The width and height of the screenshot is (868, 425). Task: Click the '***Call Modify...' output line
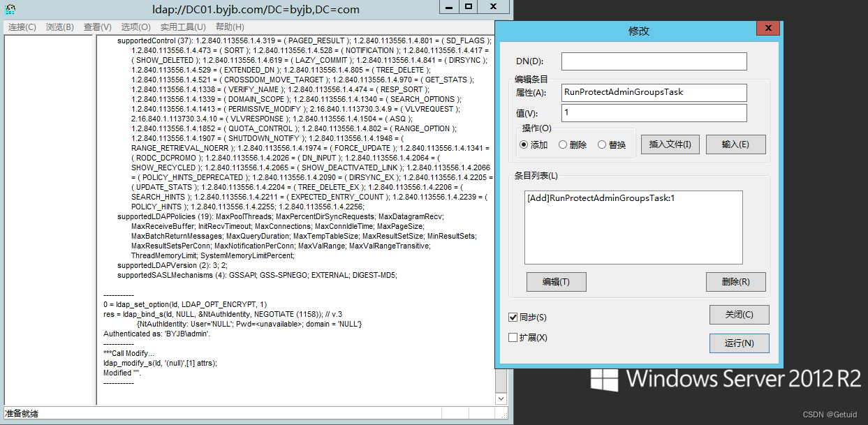click(128, 354)
